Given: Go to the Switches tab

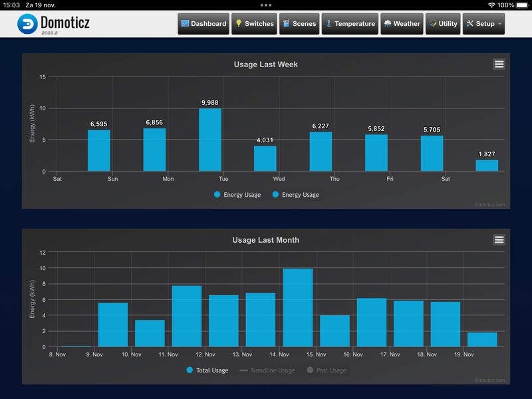Looking at the screenshot, I should (255, 24).
